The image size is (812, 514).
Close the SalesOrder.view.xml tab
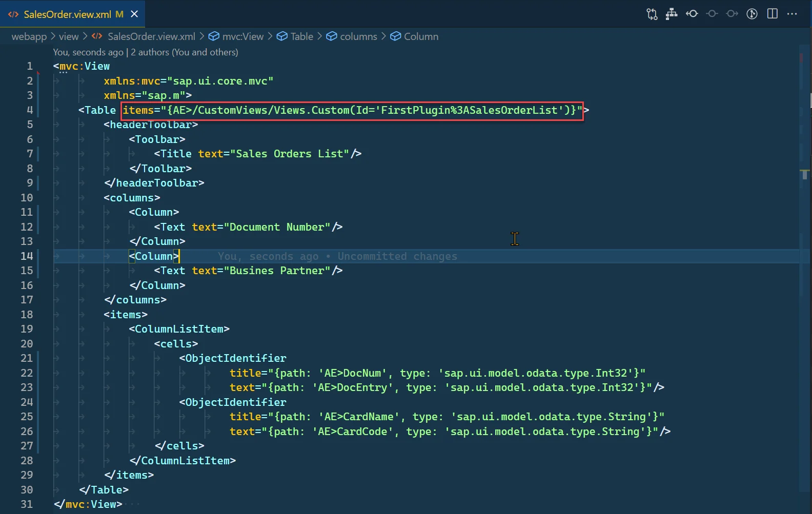pos(134,14)
